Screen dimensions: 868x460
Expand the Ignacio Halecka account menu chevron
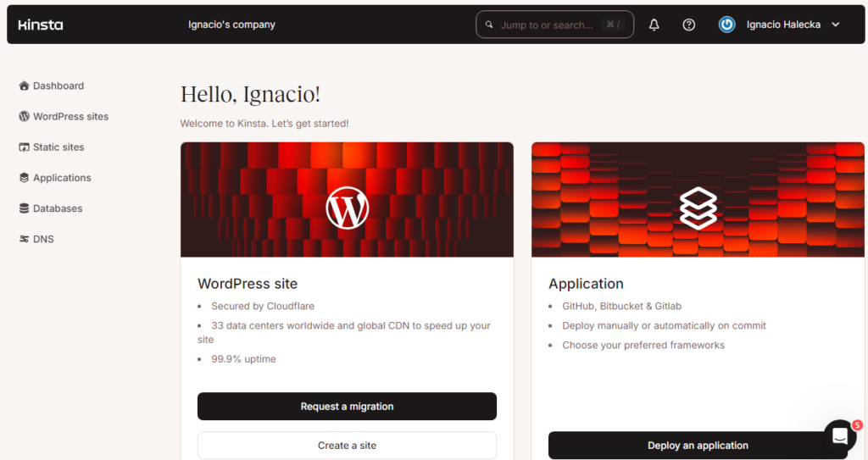tap(836, 25)
